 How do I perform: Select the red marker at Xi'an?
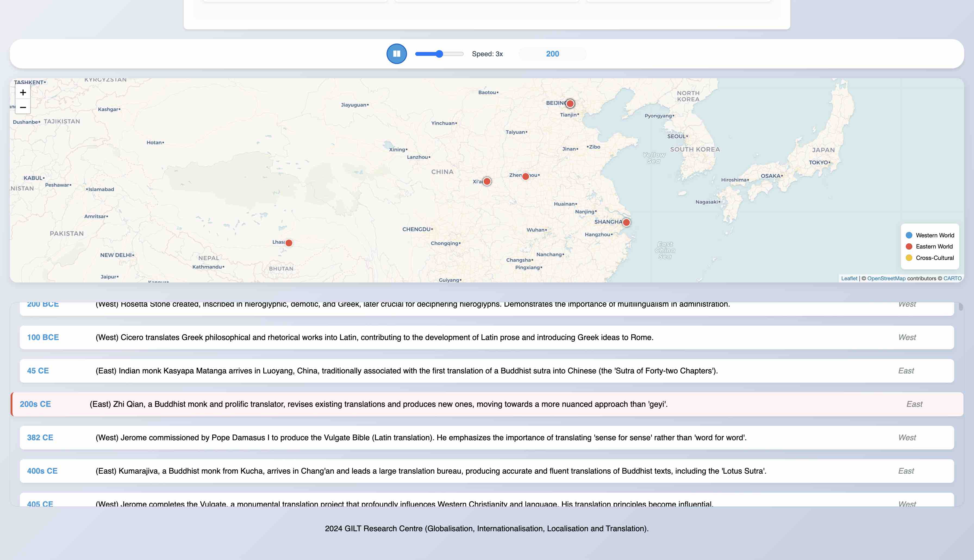click(x=487, y=181)
